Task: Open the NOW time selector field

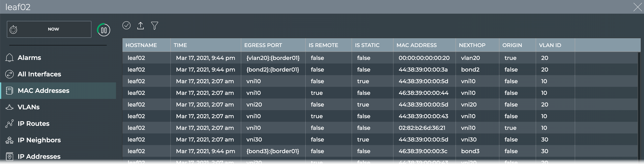Action: pos(53,29)
